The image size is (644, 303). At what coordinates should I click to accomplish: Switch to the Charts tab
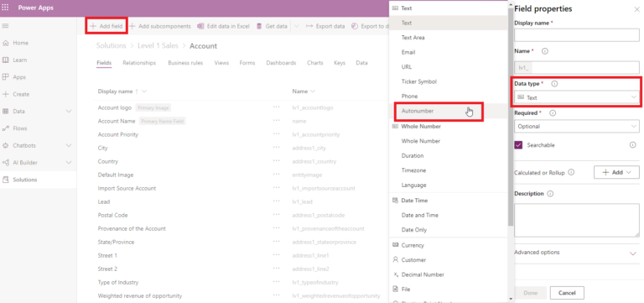click(x=315, y=63)
